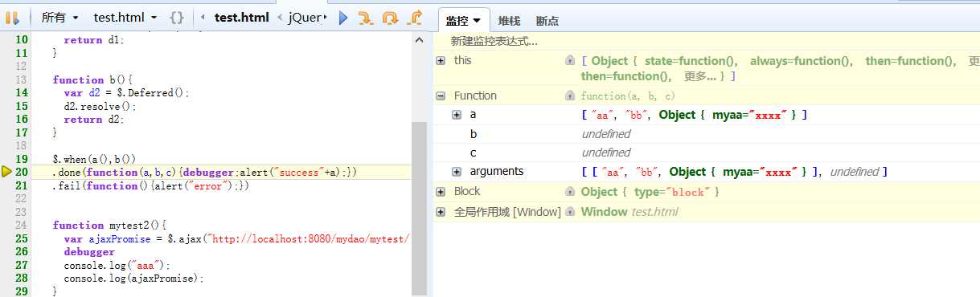Open the test.html script location dropdown
Screen dimensions: 980x297
pos(125,17)
